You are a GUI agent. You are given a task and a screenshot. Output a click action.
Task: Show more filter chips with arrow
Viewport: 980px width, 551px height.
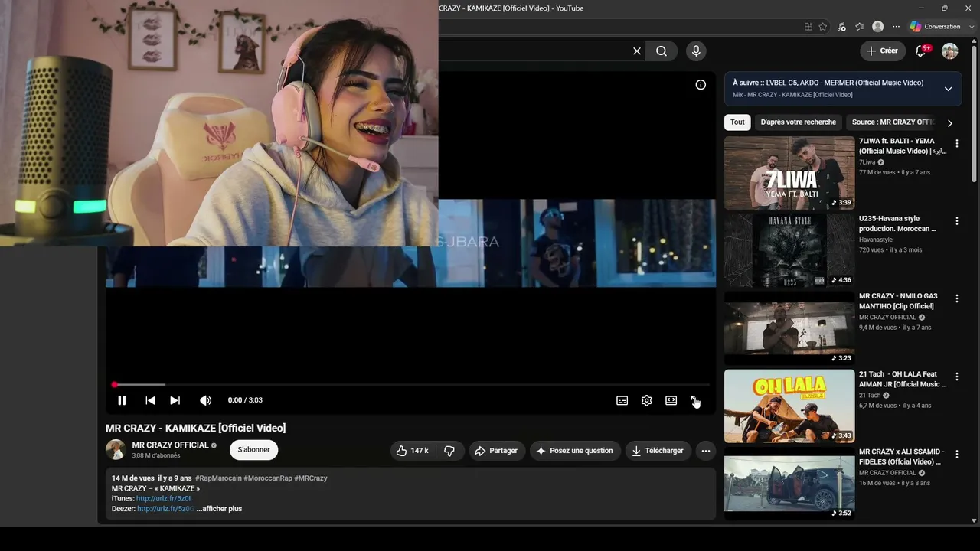coord(950,122)
